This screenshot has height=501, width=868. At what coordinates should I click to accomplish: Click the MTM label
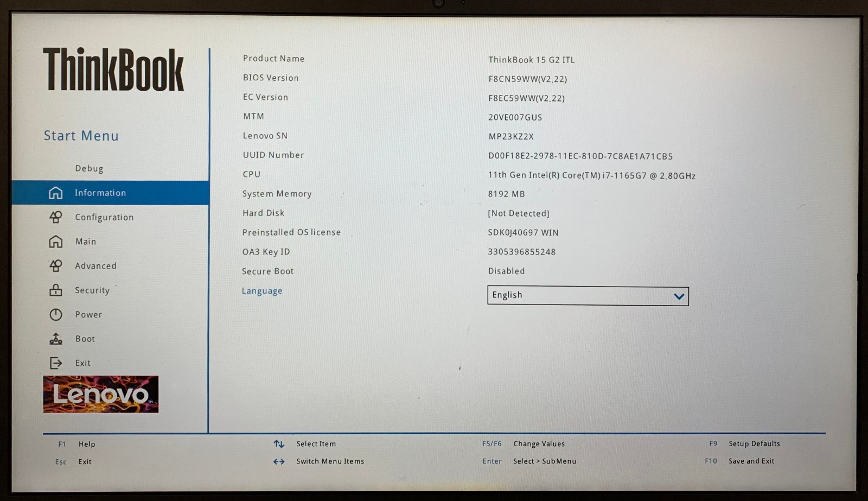(x=253, y=116)
